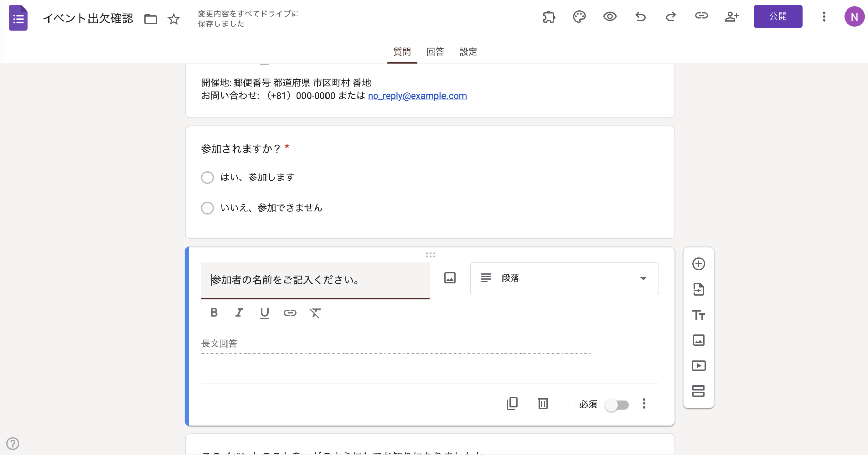The image size is (868, 455).
Task: Toggle the 必須 required switch
Action: 617,405
